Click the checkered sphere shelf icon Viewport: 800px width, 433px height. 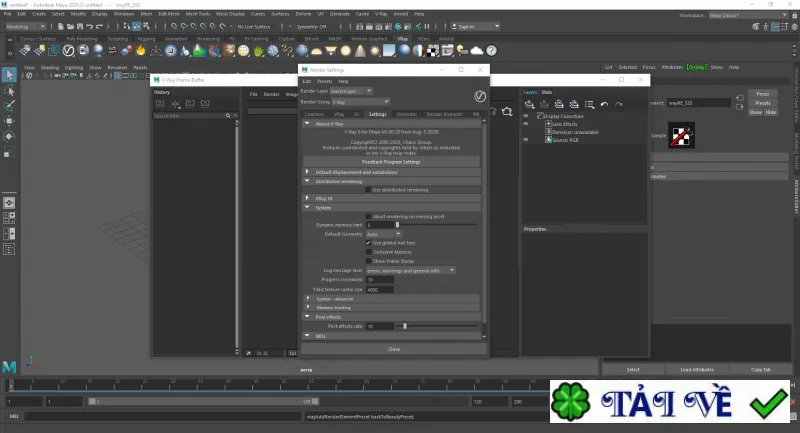pos(433,50)
